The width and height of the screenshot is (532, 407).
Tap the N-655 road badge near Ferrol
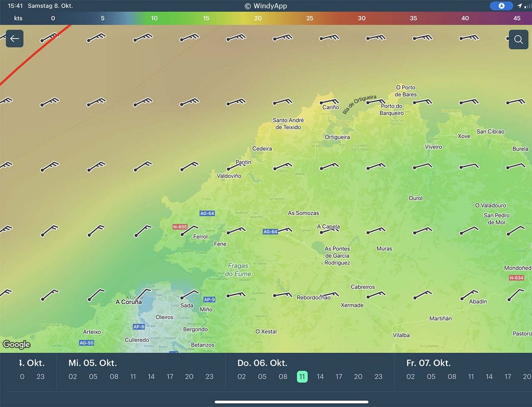click(x=180, y=227)
